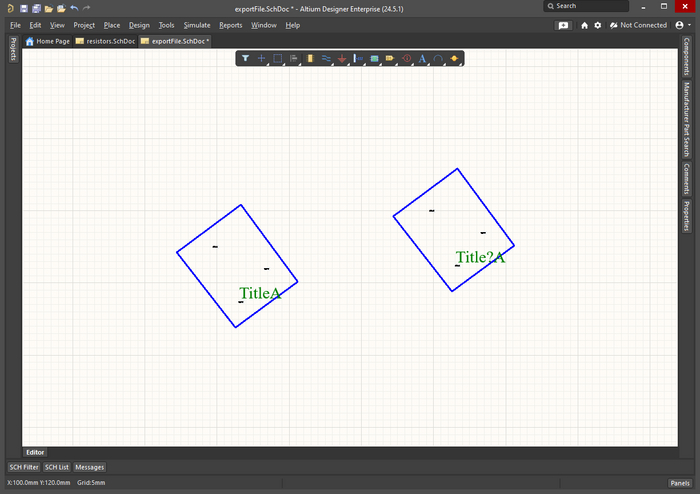Image resolution: width=700 pixels, height=494 pixels.
Task: Expand the Manufacturer Part Search panel
Action: pyautogui.click(x=687, y=119)
